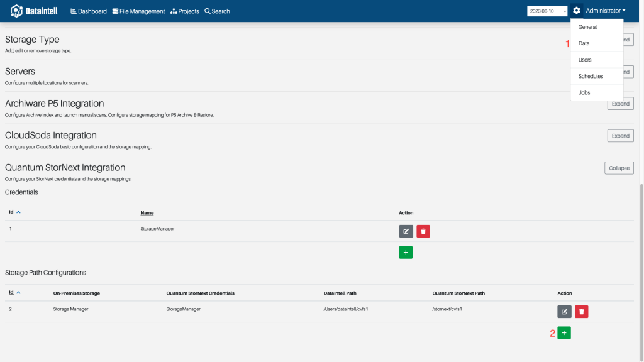Click the /stornext/cvfs1 path cell
Image resolution: width=644 pixels, height=362 pixels.
(447, 309)
